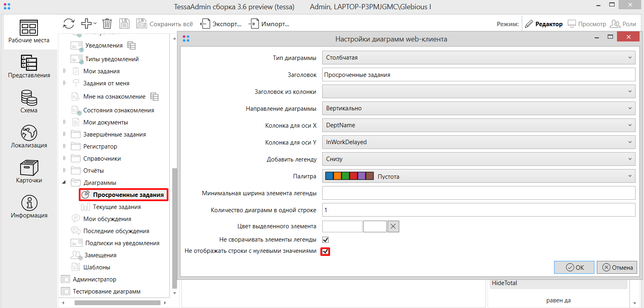
Task: Uncheck 'Не сворачивать элементы легенды' checkbox
Action: pos(325,240)
